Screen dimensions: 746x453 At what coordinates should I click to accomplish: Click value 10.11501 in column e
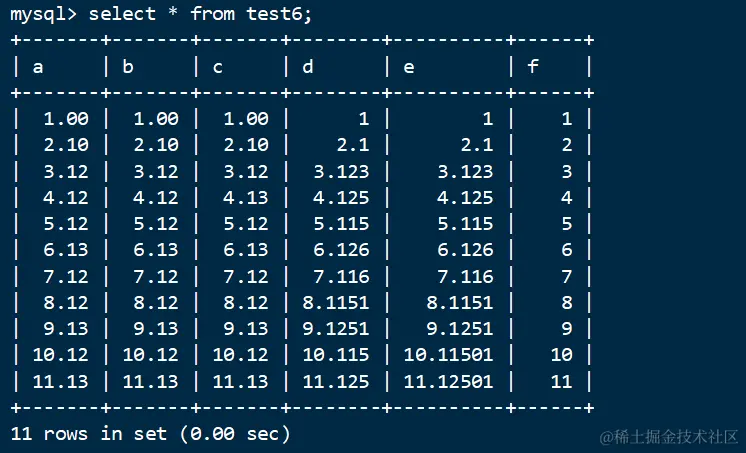click(x=449, y=355)
